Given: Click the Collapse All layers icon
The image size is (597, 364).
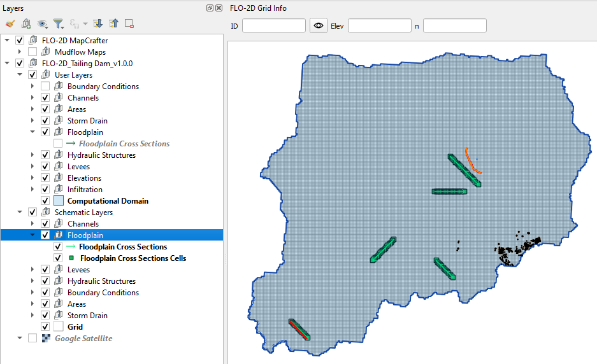Looking at the screenshot, I should [113, 24].
